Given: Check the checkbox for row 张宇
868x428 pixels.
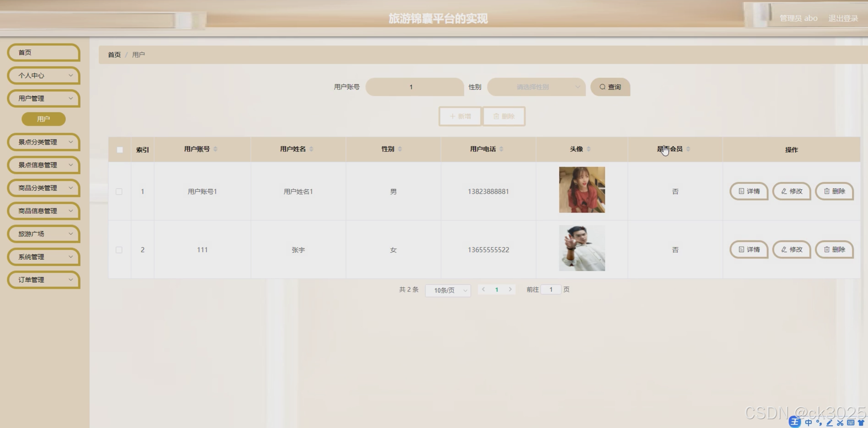Looking at the screenshot, I should pos(119,250).
